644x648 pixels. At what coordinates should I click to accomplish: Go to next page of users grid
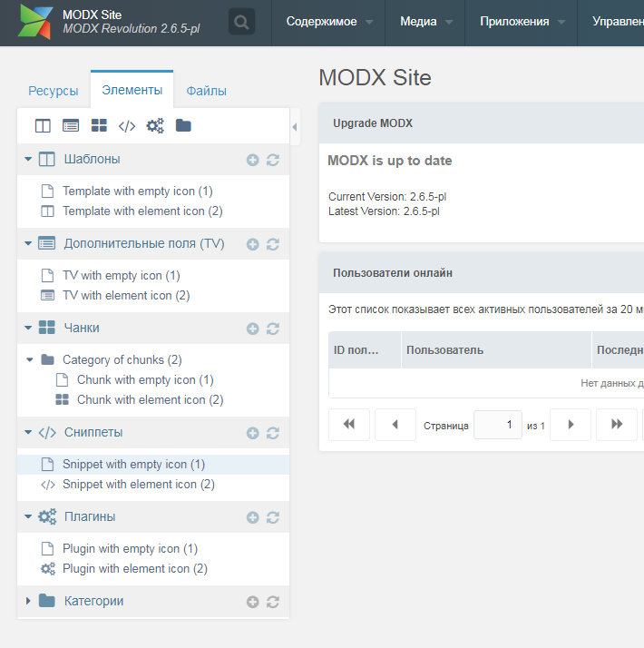coord(571,425)
